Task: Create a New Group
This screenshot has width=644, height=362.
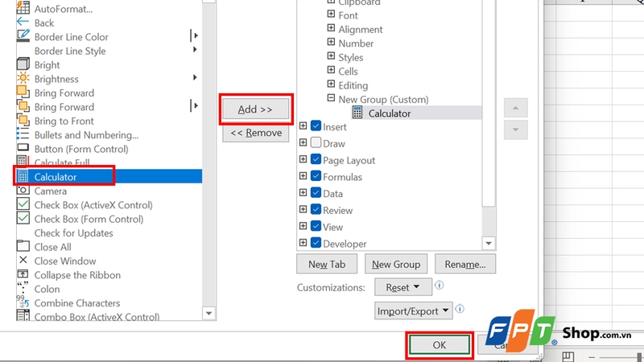Action: (x=396, y=264)
